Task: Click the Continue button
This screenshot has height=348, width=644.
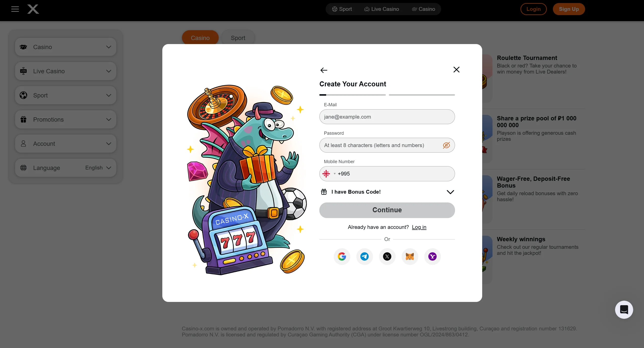Action: 387,210
